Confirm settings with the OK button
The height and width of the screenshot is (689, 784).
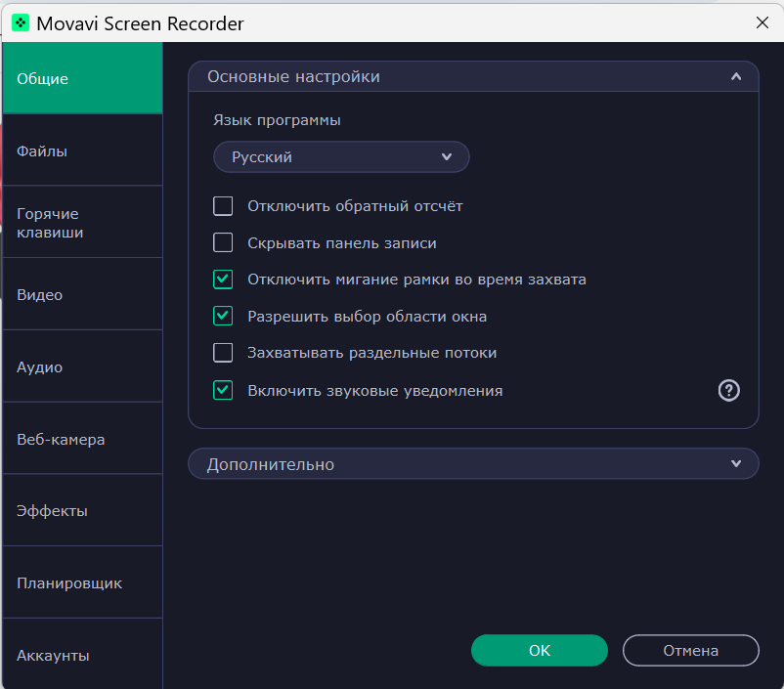pyautogui.click(x=540, y=651)
